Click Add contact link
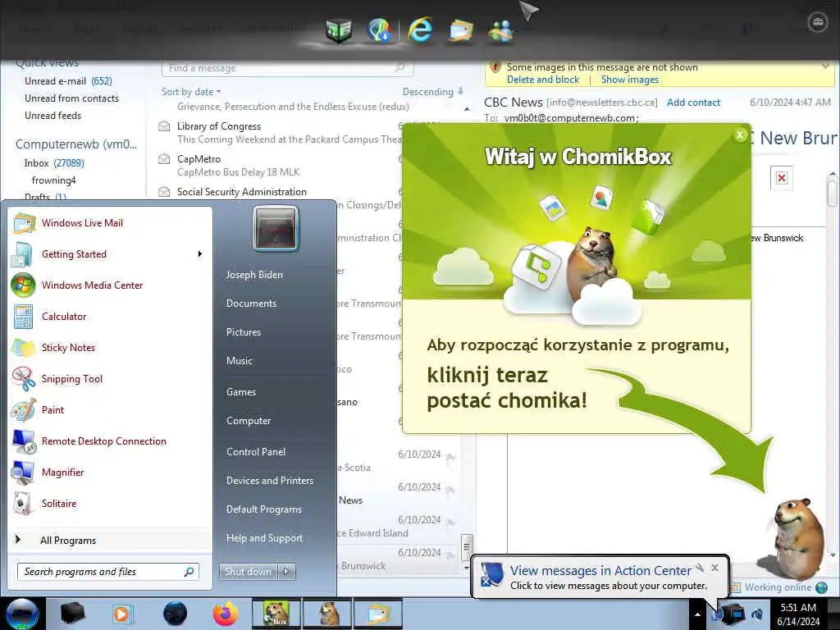This screenshot has height=630, width=840. [x=693, y=103]
